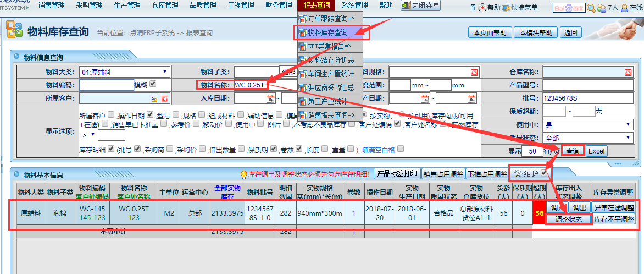This screenshot has height=274, width=644.
Task: Click the lookup icon in 所属客户 field
Action: 154,98
